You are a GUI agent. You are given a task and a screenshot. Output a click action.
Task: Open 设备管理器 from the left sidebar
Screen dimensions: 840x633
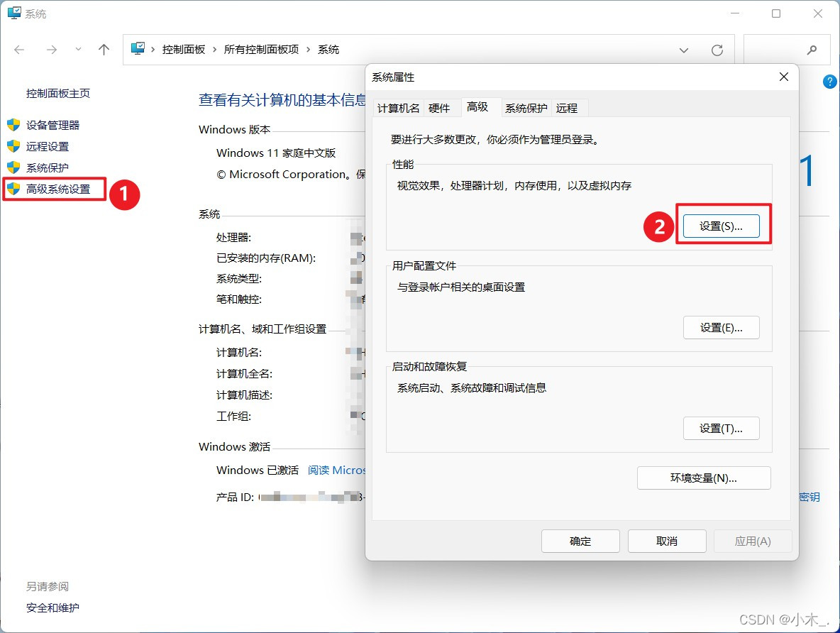pos(52,125)
